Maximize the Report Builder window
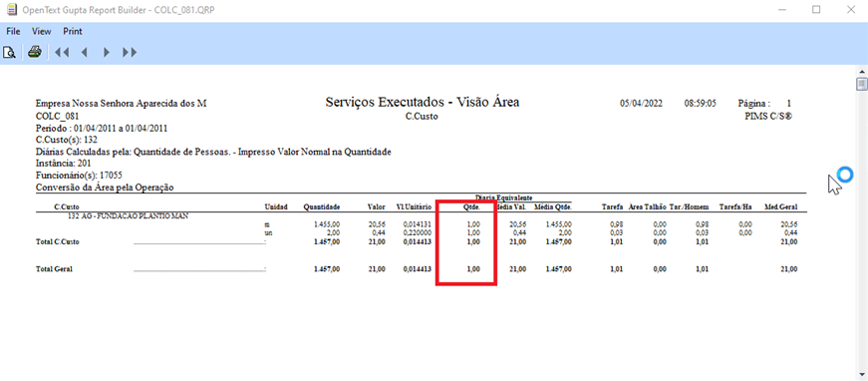This screenshot has height=381, width=868. pyautogui.click(x=816, y=9)
